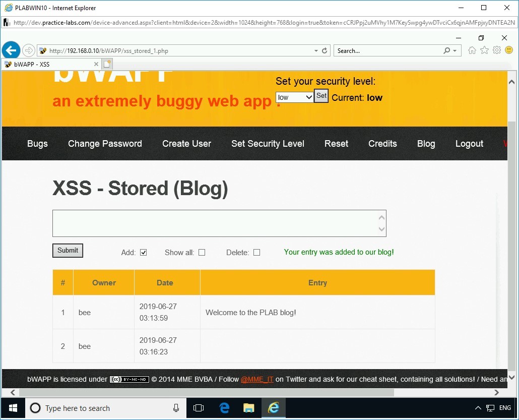Expand the address bar autocomplete dropdown

click(x=316, y=50)
